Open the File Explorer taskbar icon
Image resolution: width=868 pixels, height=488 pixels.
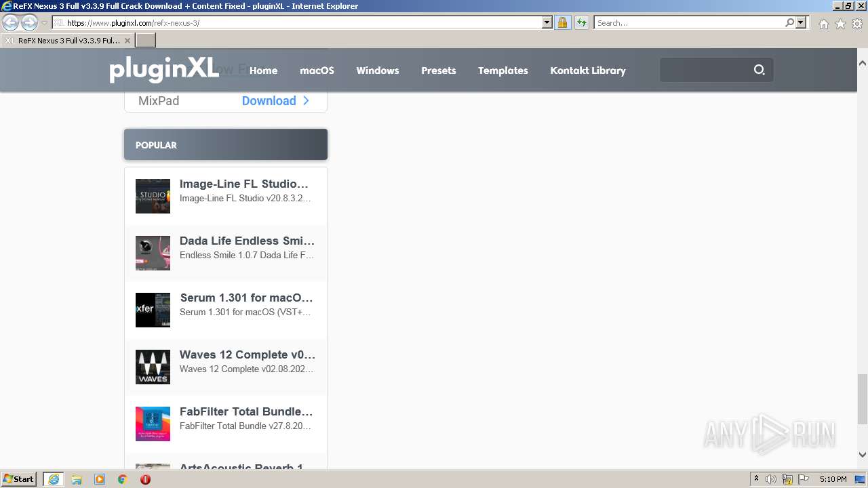coord(77,479)
